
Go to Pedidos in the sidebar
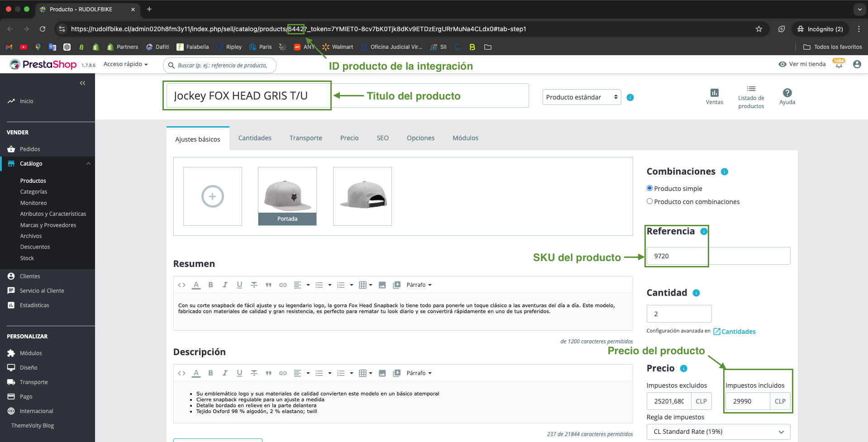coord(30,149)
